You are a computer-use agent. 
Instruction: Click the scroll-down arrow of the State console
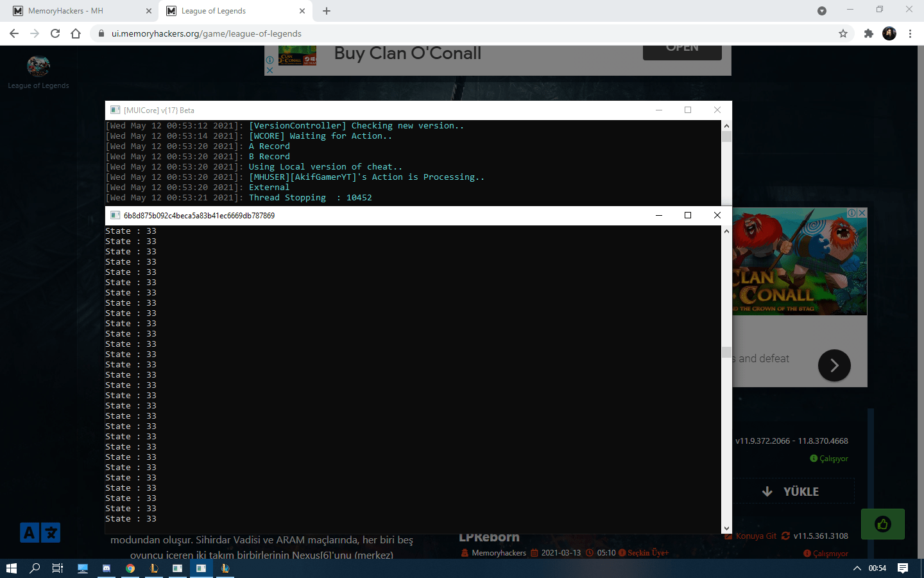pos(726,529)
